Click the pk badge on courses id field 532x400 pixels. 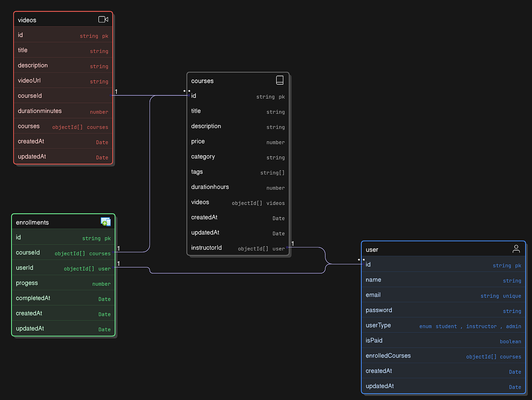(282, 97)
